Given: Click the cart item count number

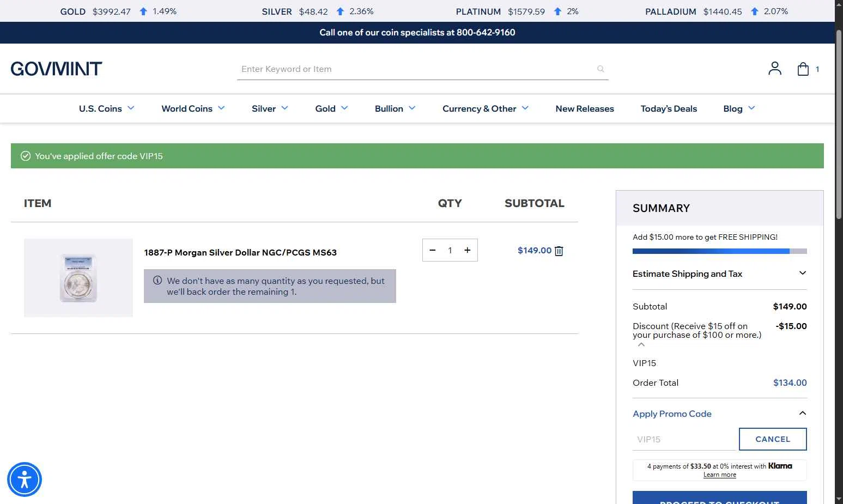Looking at the screenshot, I should point(817,69).
